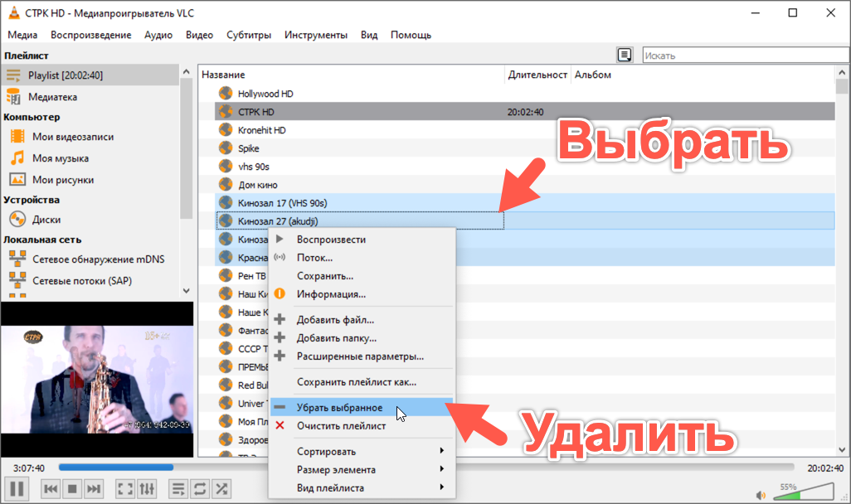The height and width of the screenshot is (504, 851).
Task: Open the Аудио menu
Action: click(x=158, y=35)
